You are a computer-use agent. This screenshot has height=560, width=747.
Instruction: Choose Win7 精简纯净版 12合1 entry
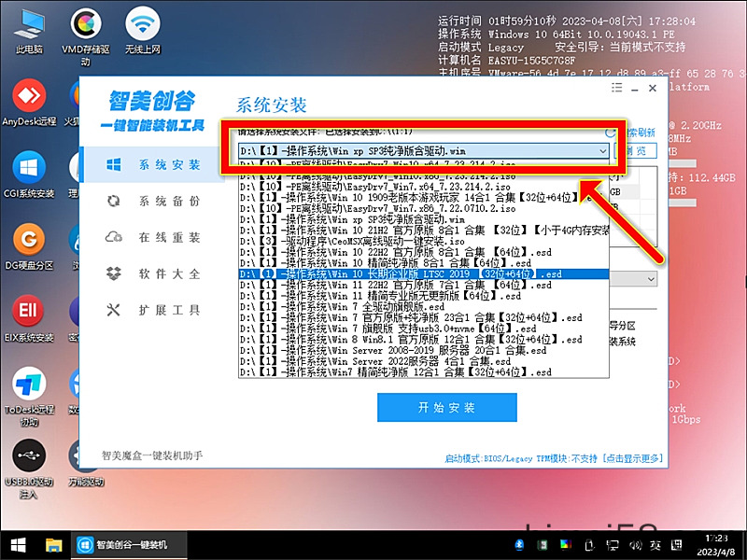click(424, 372)
